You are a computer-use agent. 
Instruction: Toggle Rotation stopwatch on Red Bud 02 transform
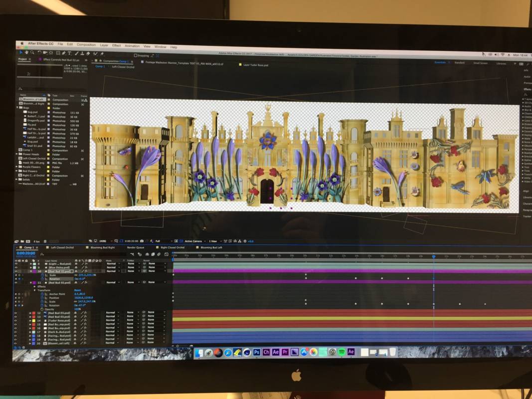point(42,305)
